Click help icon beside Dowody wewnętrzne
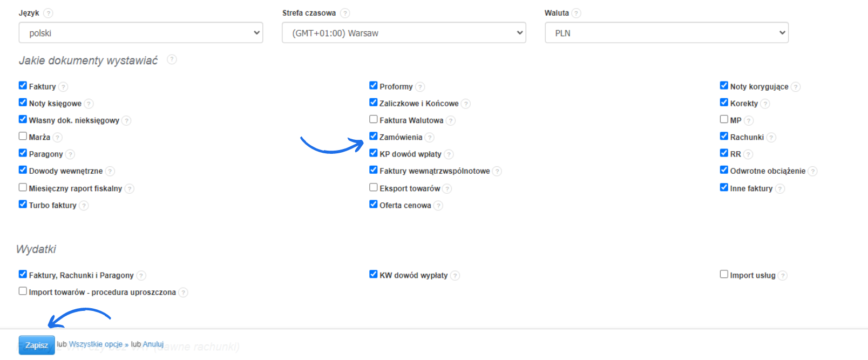Image resolution: width=868 pixels, height=360 pixels. coord(110,171)
